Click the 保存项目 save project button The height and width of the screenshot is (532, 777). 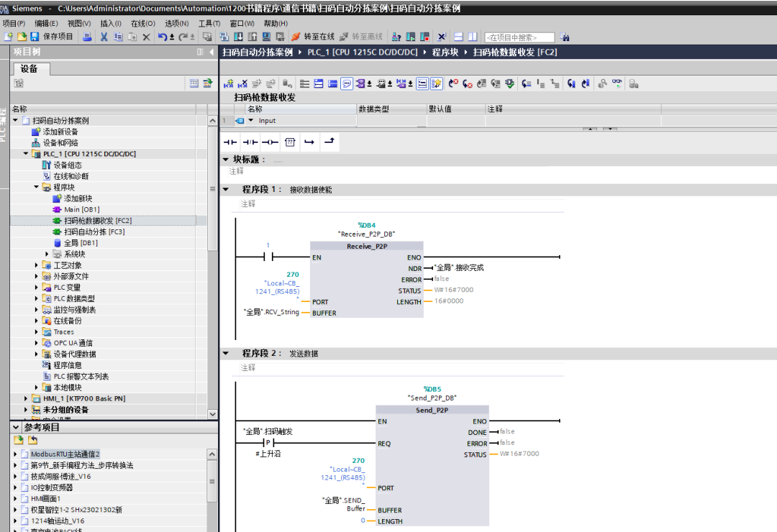pyautogui.click(x=52, y=37)
